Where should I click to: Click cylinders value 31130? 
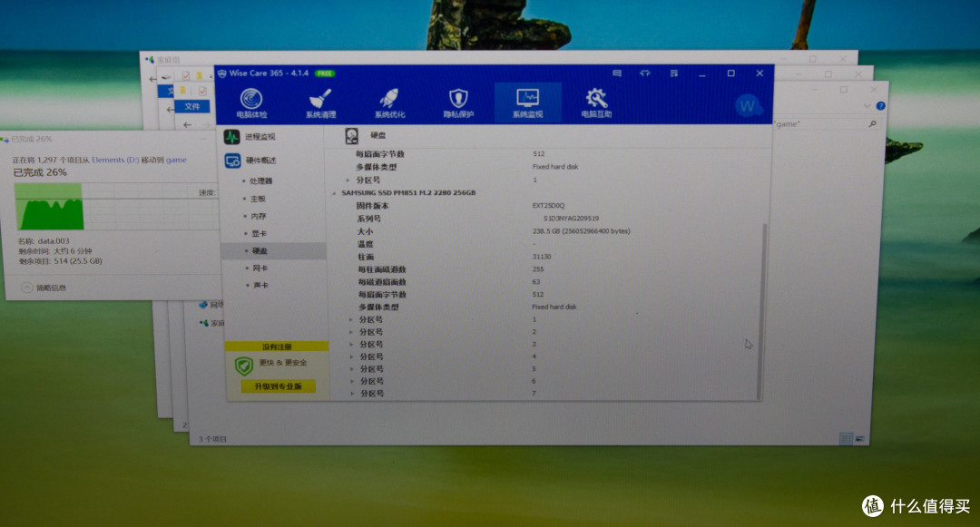[x=541, y=257]
